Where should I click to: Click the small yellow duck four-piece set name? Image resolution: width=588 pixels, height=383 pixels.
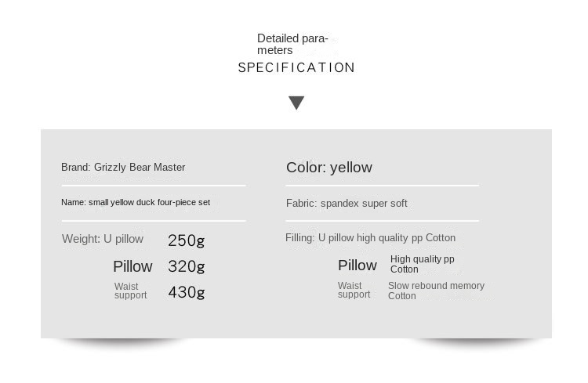tap(136, 202)
